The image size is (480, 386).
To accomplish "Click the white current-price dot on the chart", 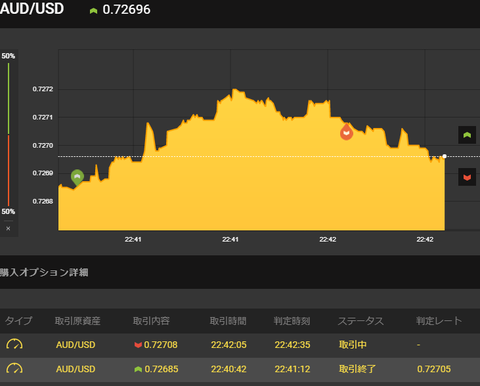I will tap(444, 156).
